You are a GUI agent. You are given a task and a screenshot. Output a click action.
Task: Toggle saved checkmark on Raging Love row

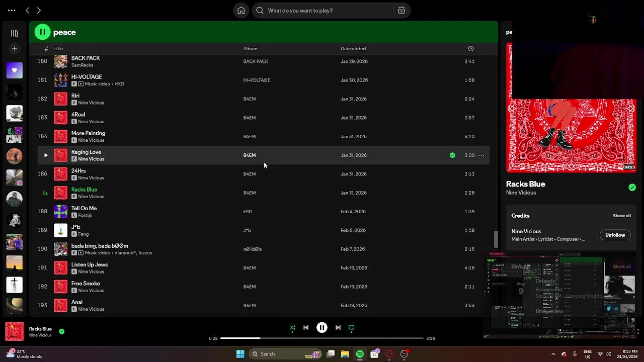452,155
